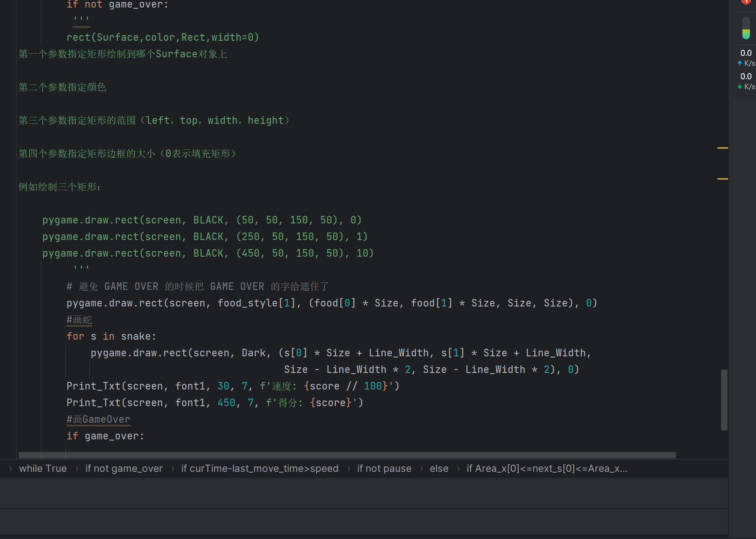The image size is (756, 539).
Task: Click the green memory usage gauge
Action: [746, 28]
